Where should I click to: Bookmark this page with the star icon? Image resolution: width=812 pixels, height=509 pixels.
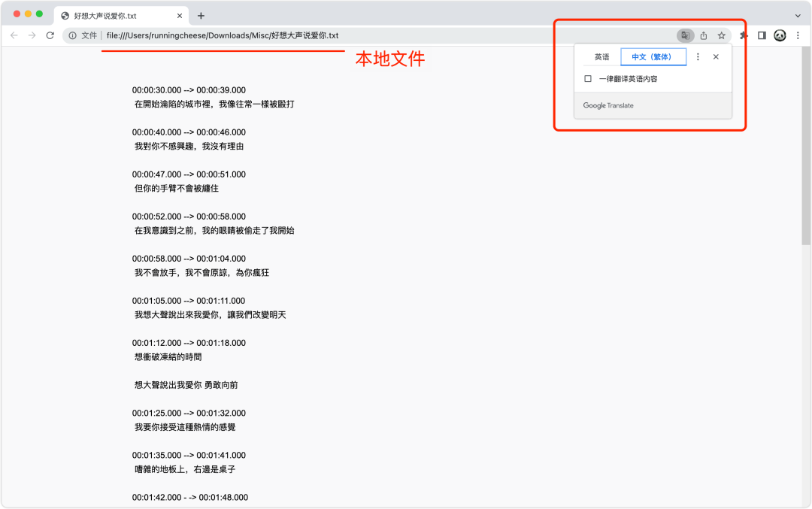tap(721, 35)
